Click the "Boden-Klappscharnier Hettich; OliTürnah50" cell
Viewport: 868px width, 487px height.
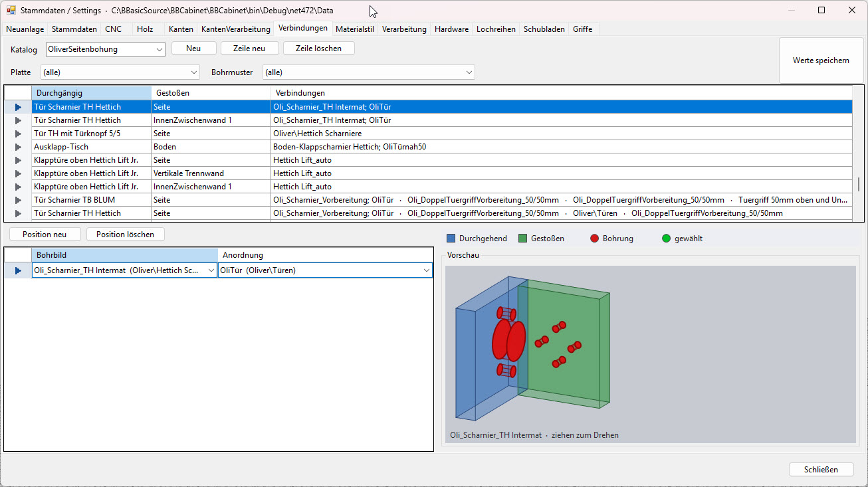pyautogui.click(x=562, y=147)
